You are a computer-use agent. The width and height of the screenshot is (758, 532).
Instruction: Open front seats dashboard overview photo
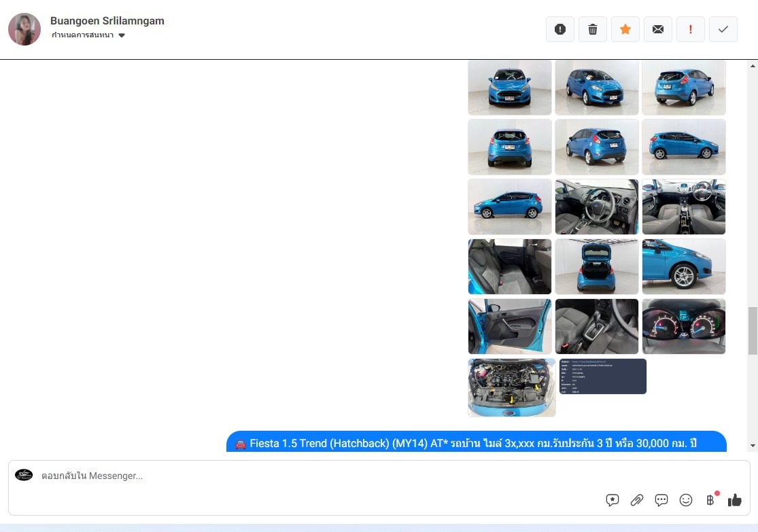[x=683, y=207]
